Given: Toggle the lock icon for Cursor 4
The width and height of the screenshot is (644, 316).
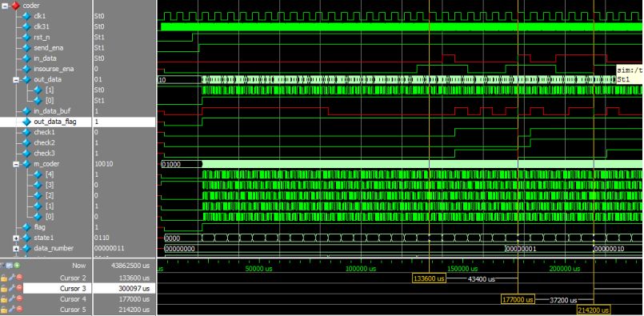Looking at the screenshot, I should click(x=4, y=299).
